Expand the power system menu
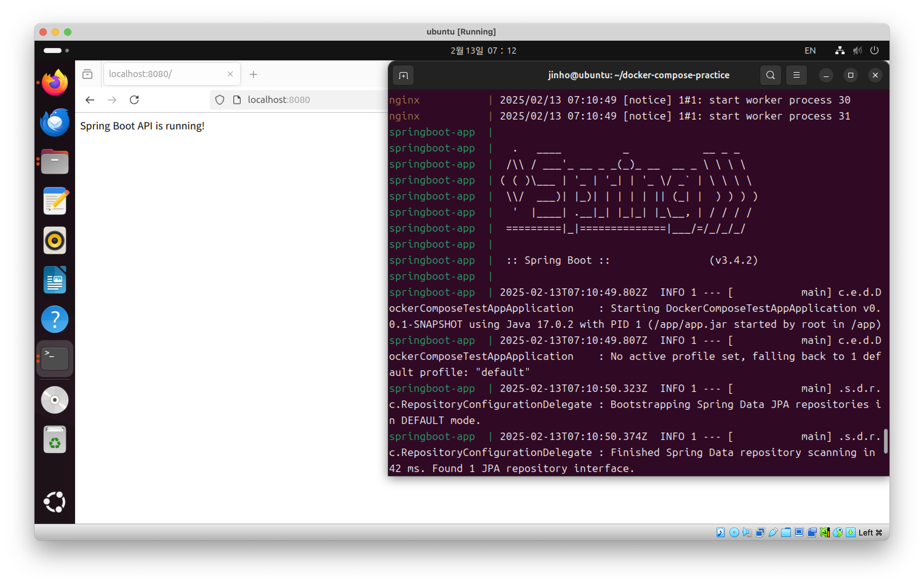The width and height of the screenshot is (924, 586). (874, 51)
